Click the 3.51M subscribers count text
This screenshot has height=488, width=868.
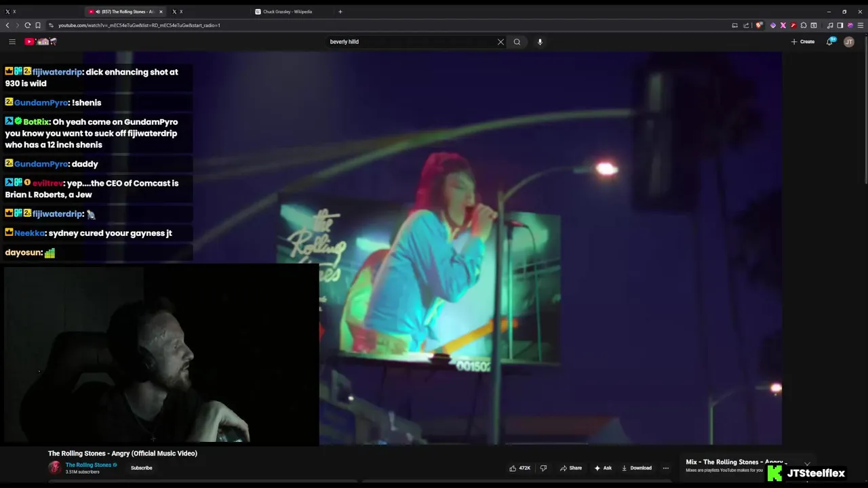tap(82, 472)
